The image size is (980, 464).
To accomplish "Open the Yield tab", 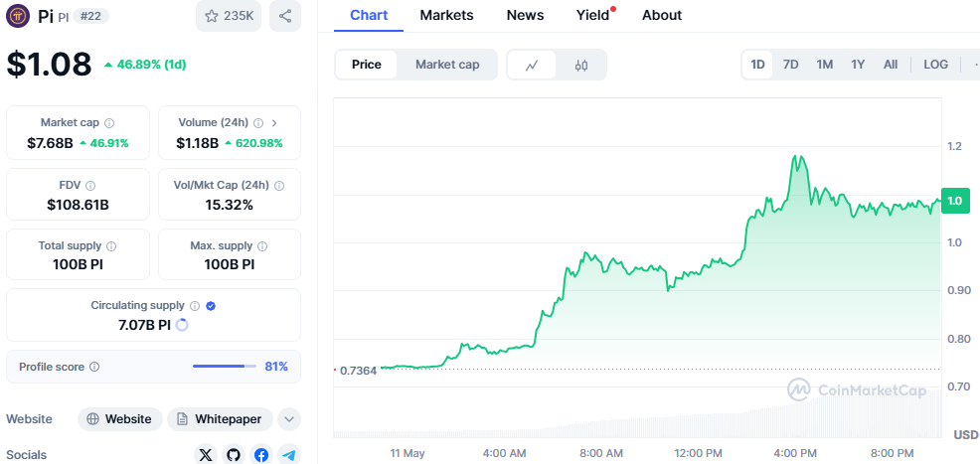I will (x=592, y=15).
